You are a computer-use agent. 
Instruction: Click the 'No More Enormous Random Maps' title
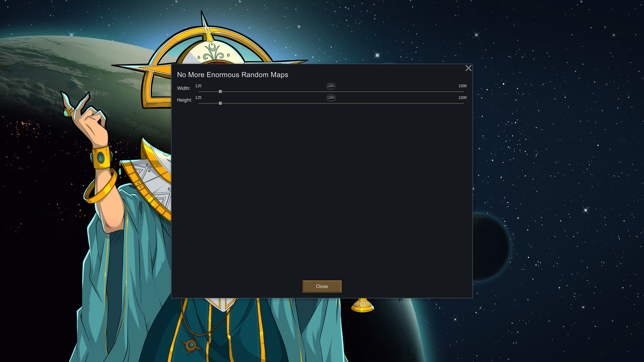tap(232, 75)
